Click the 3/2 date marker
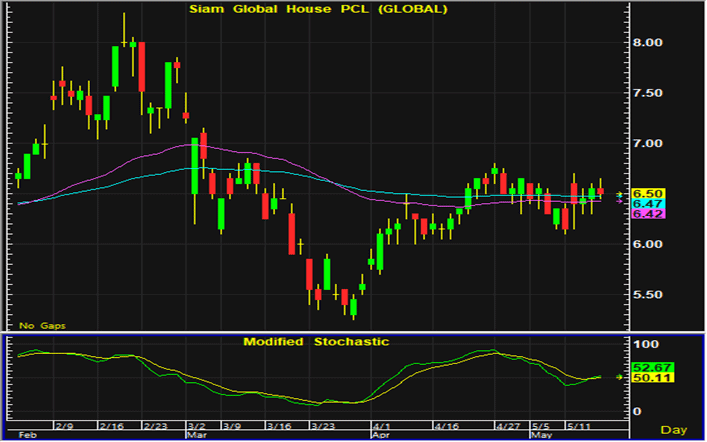707x442 pixels. coord(197,426)
